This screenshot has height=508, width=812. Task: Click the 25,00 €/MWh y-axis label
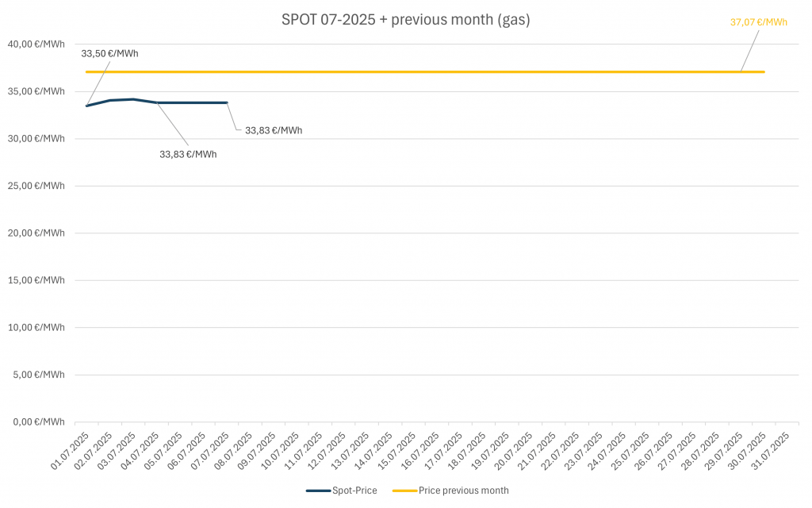click(x=37, y=186)
